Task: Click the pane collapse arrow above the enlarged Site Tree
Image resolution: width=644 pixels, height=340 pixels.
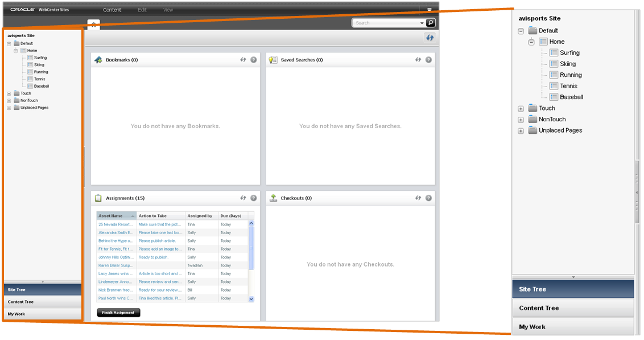Action: pyautogui.click(x=573, y=277)
